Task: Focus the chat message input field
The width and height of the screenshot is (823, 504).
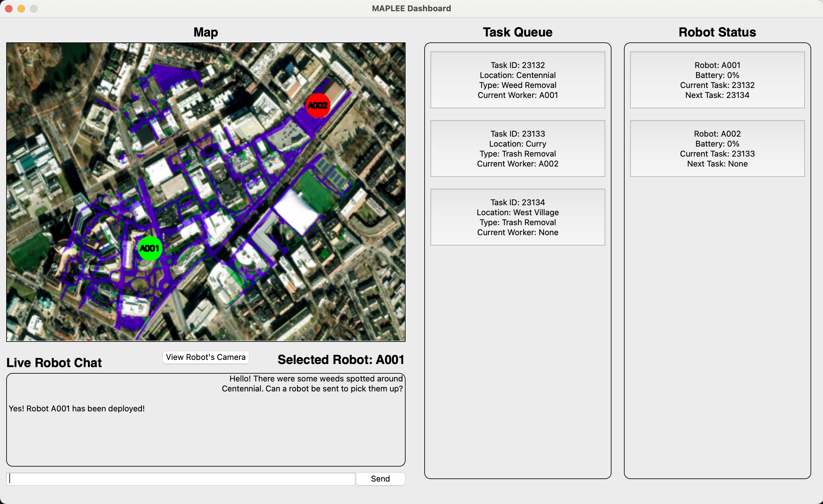Action: click(x=181, y=479)
